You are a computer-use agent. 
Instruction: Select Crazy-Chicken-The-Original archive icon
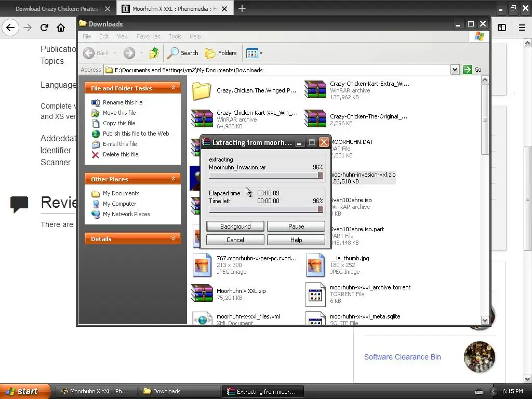point(315,119)
